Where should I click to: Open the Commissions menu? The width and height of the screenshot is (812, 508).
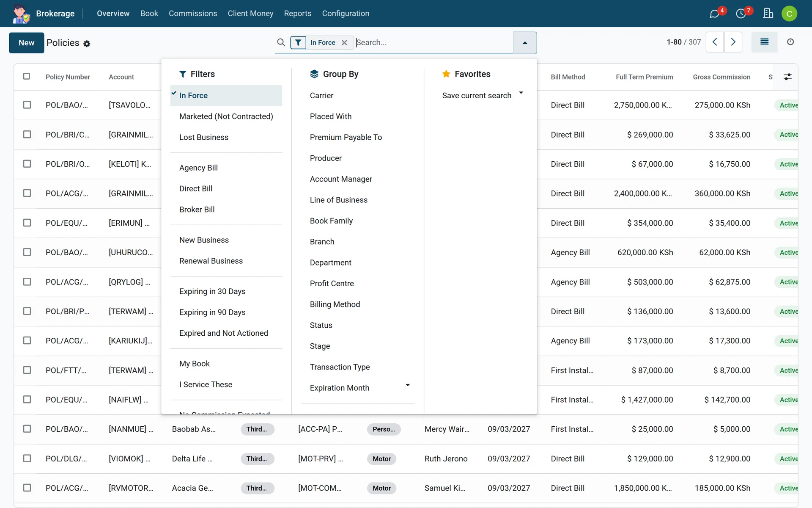pyautogui.click(x=193, y=14)
